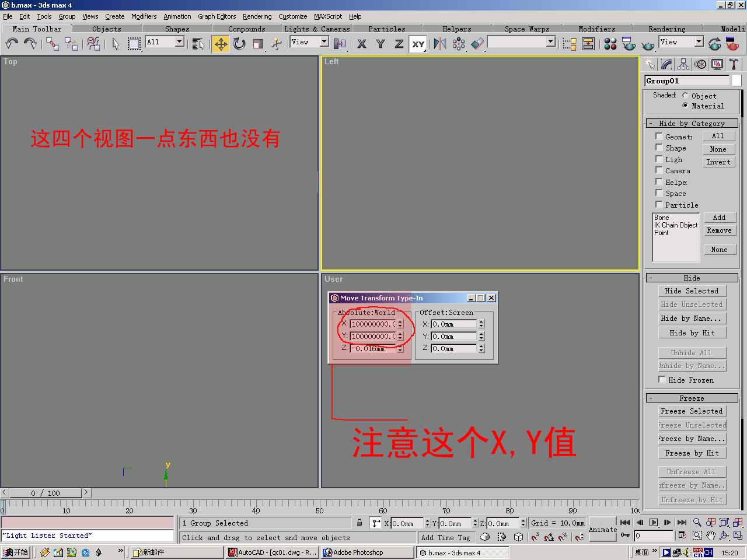
Task: Enable Helpers hide-by-category checkbox
Action: (659, 182)
